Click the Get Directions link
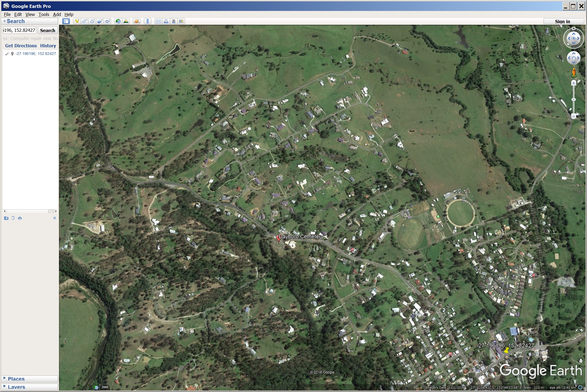This screenshot has width=587, height=392. coord(21,46)
